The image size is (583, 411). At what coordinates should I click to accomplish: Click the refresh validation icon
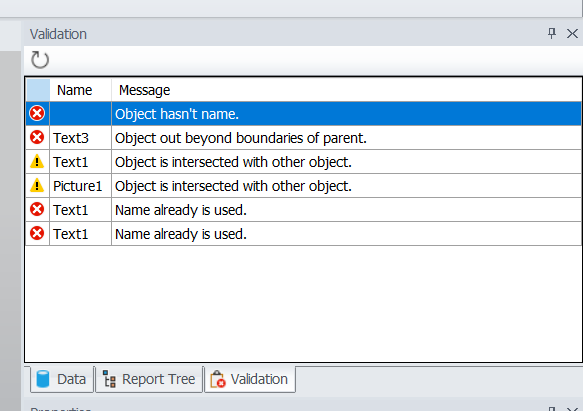40,60
